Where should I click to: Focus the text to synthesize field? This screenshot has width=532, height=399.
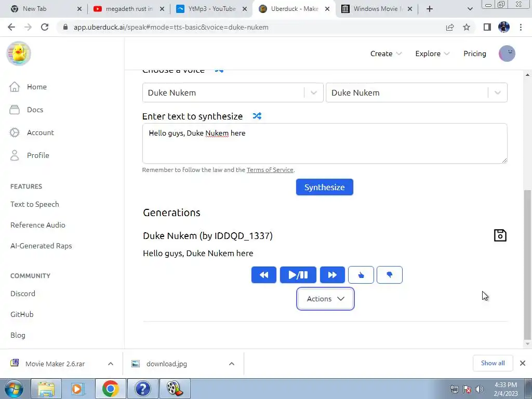[325, 143]
